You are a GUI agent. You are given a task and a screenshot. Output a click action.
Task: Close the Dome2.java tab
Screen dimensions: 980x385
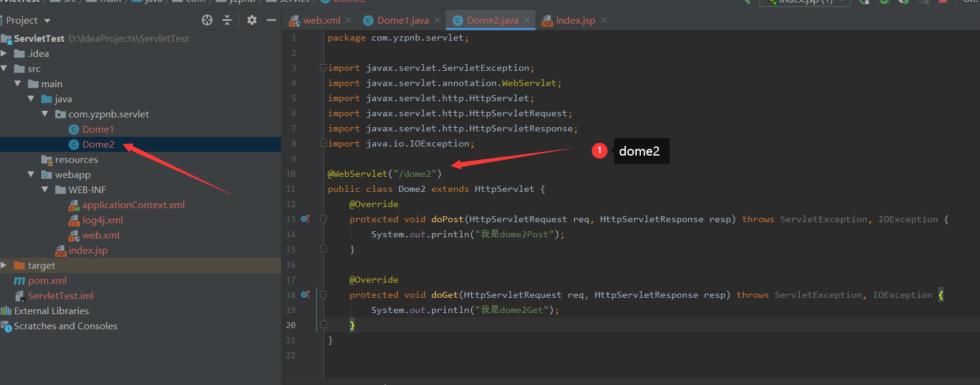tap(527, 20)
